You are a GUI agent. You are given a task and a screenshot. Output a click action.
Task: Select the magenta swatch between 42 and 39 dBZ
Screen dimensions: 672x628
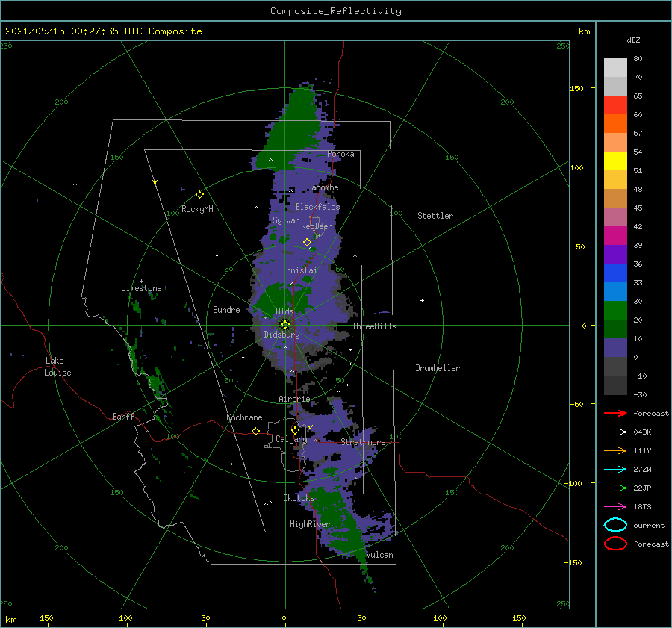point(615,235)
